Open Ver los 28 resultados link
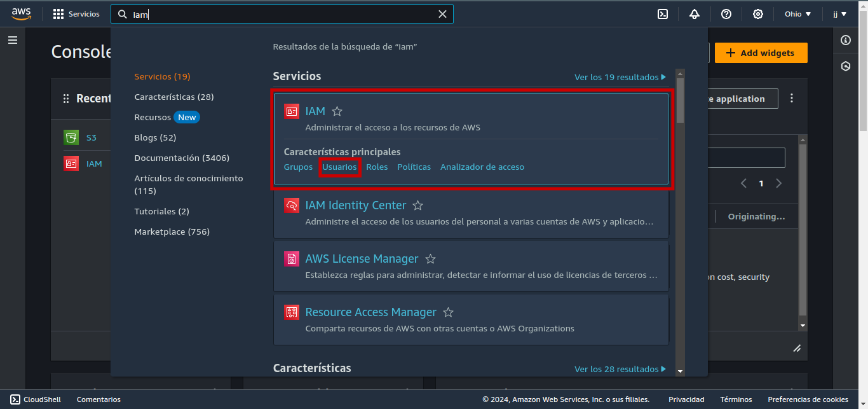 click(620, 369)
